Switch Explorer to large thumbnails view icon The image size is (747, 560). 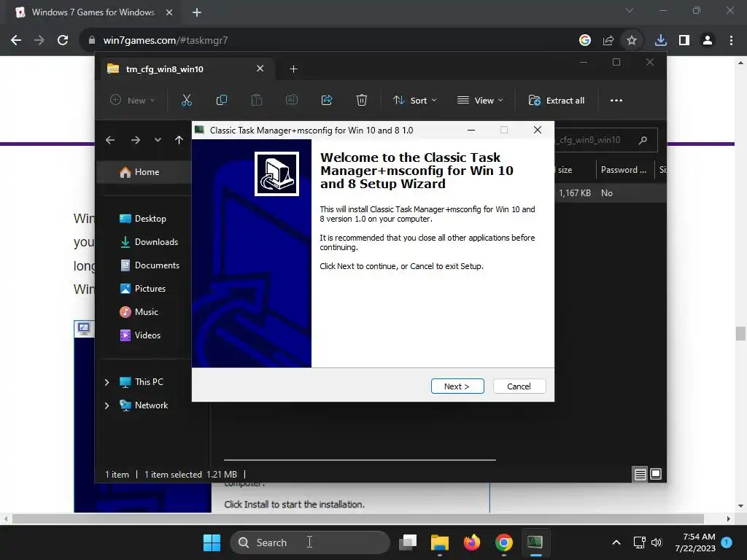[656, 474]
